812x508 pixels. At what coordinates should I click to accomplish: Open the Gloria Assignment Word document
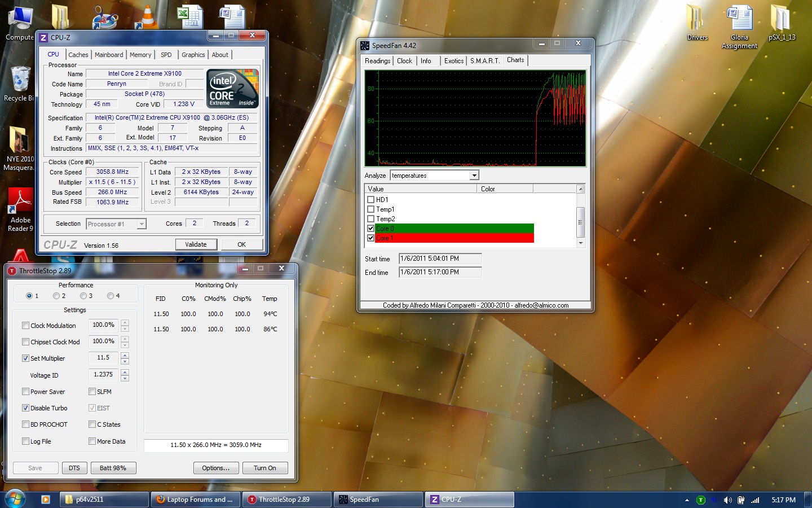(x=739, y=26)
